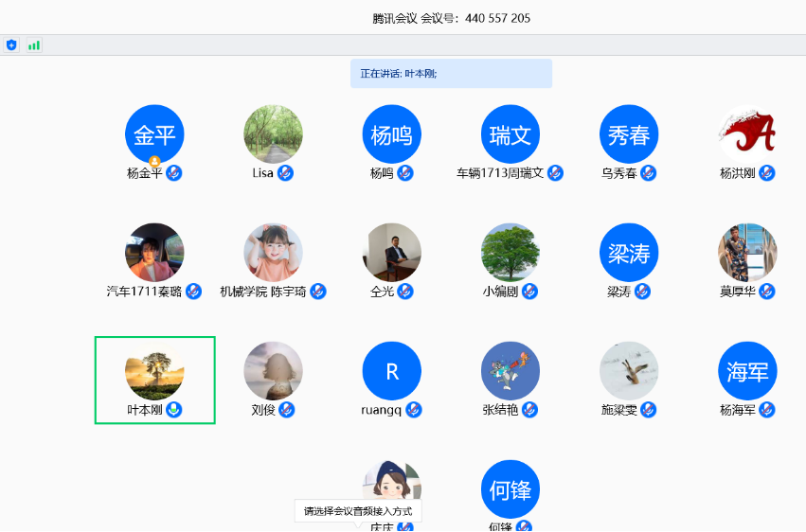Click the 正在讲话: 叶本刚 speaking banner
The width and height of the screenshot is (806, 532).
pyautogui.click(x=451, y=73)
